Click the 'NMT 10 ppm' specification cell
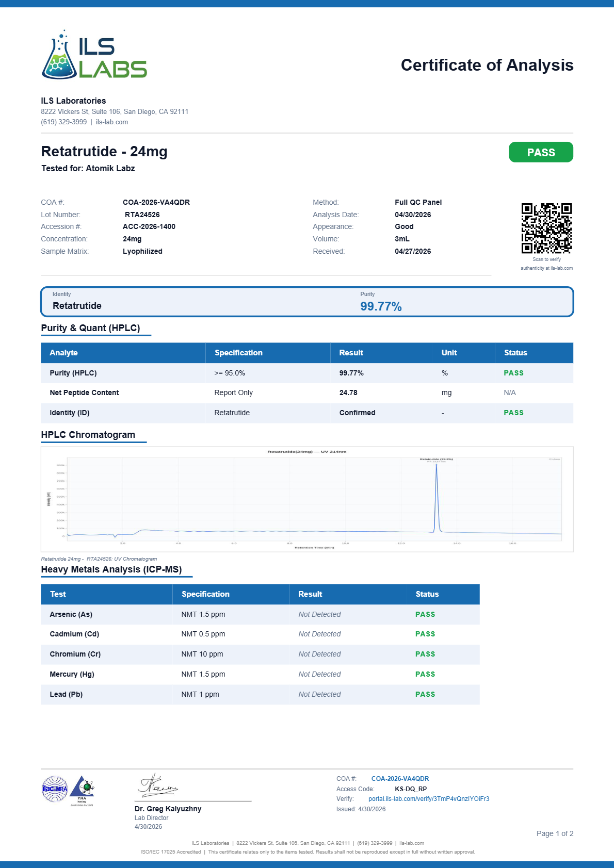The height and width of the screenshot is (868, 614). click(x=202, y=654)
